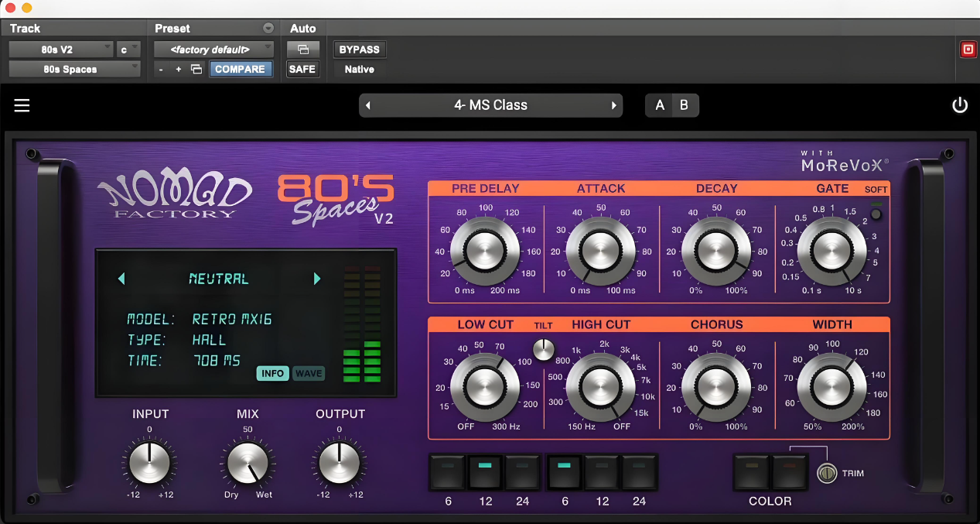Select high cut 24 dB slope button
This screenshot has height=524, width=980.
point(639,472)
